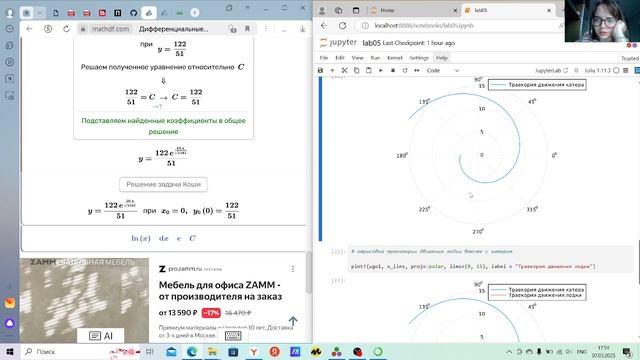Screen dimensions: 640x360
Task: Click the scroll-to-top arrow on mathdf page
Action: [x=293, y=321]
